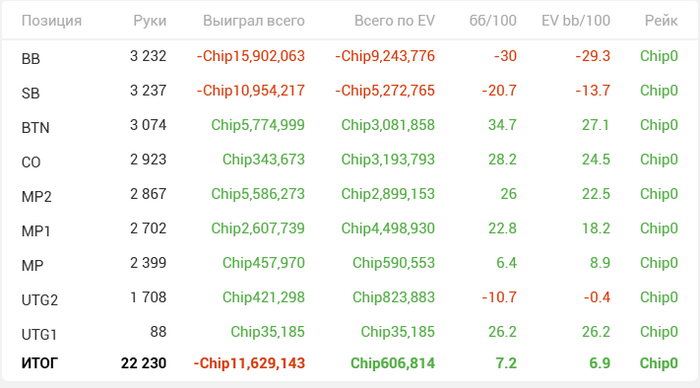Click total EV value Chip606,814
The width and height of the screenshot is (700, 388).
click(x=392, y=363)
